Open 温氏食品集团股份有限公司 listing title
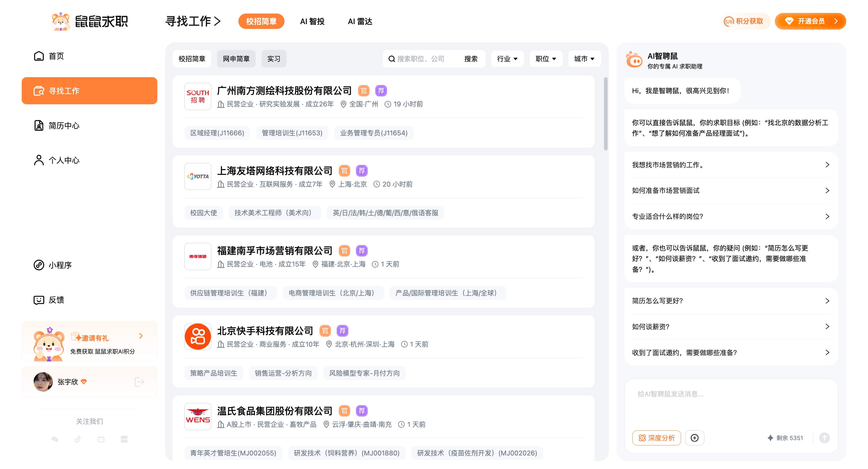Image resolution: width=868 pixels, height=469 pixels. pyautogui.click(x=275, y=411)
